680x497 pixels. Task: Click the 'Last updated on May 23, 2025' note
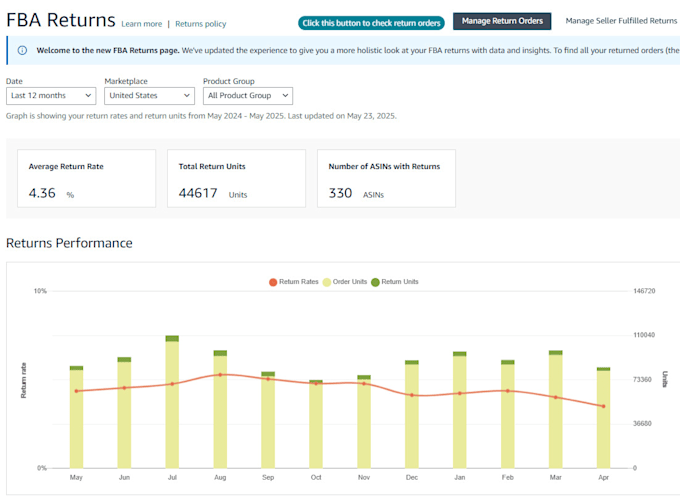pyautogui.click(x=342, y=116)
